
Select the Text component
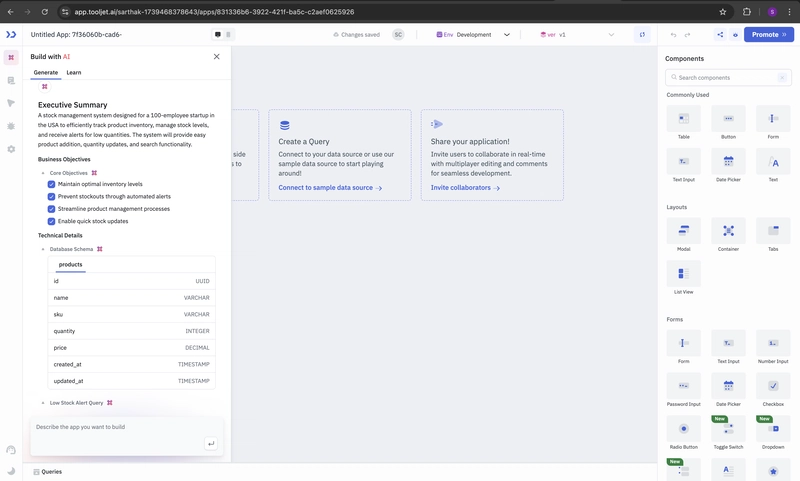click(x=773, y=165)
